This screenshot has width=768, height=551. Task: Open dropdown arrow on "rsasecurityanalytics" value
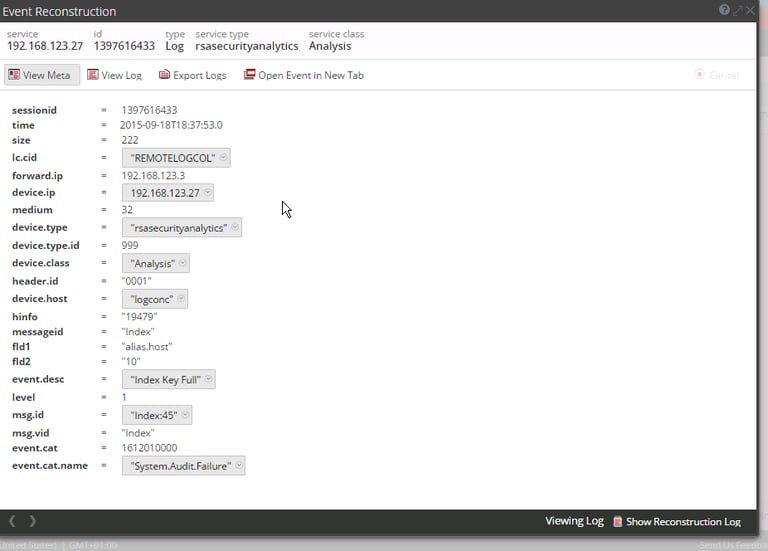[x=235, y=227]
